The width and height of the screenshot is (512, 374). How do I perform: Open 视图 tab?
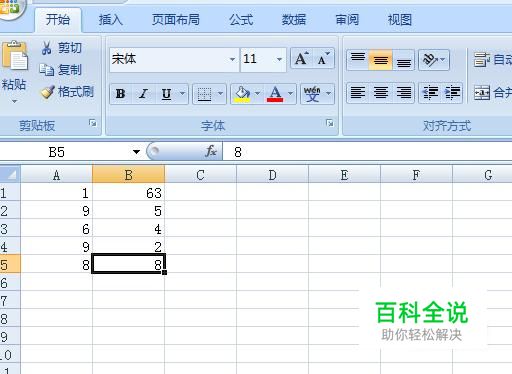tap(400, 20)
